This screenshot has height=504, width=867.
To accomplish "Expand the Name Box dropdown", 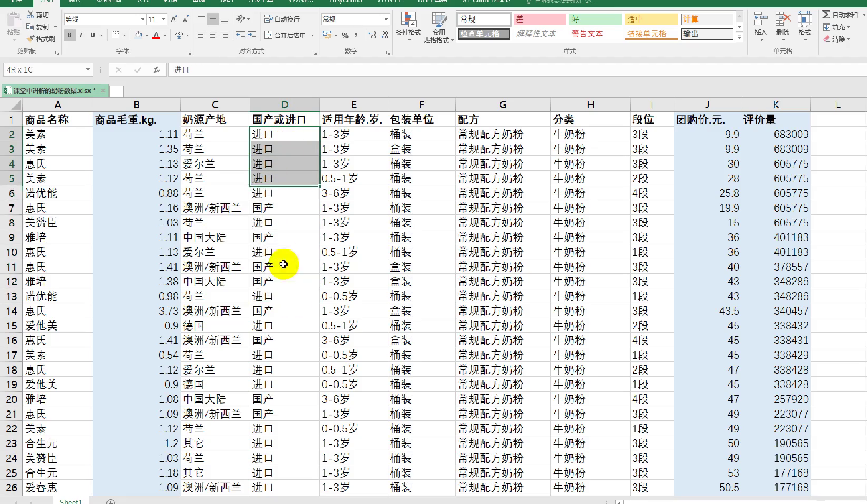I will coord(88,70).
